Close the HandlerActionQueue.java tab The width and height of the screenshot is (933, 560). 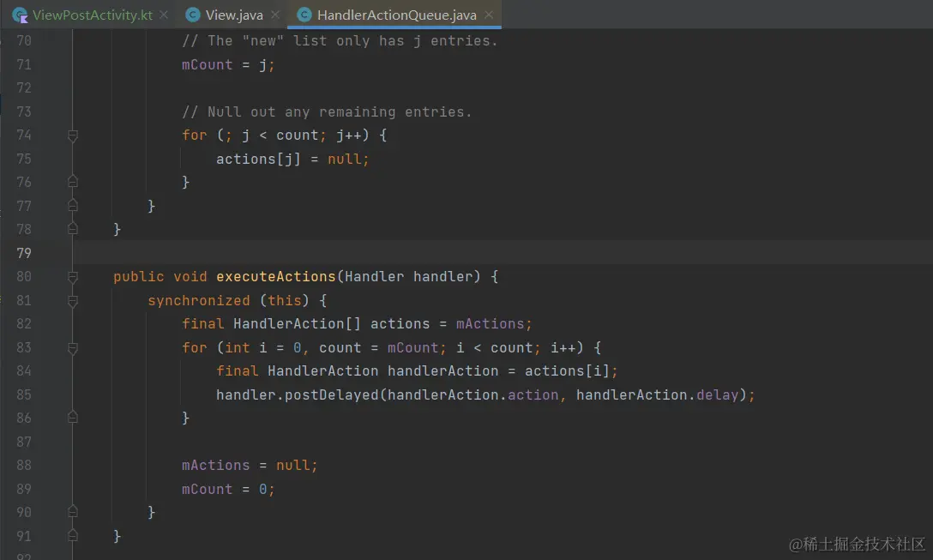pyautogui.click(x=489, y=15)
